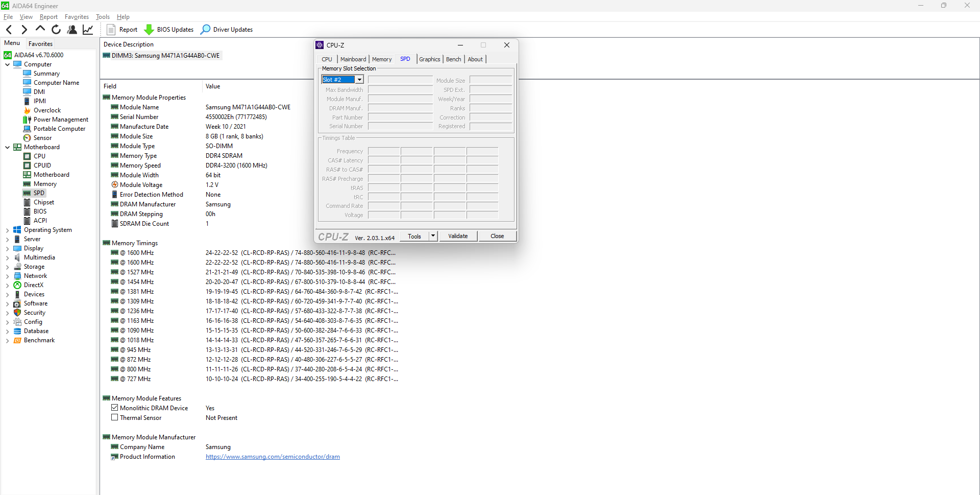Expand the Storage tree node
980x495 pixels.
7,267
